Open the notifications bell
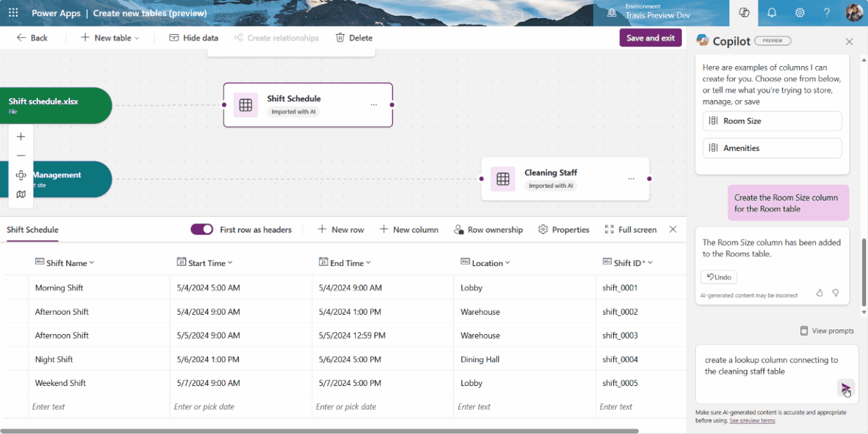The image size is (868, 434). (772, 13)
